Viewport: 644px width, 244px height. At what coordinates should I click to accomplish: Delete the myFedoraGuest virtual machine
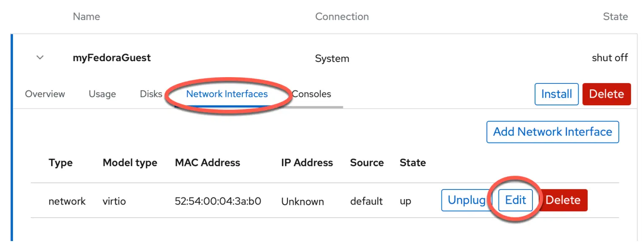(606, 94)
